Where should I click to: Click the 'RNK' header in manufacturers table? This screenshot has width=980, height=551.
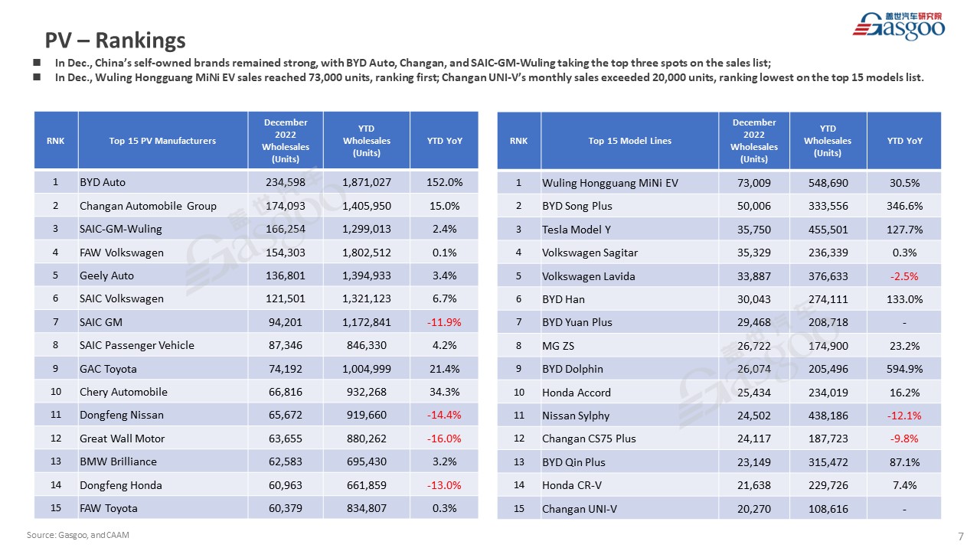tap(56, 140)
